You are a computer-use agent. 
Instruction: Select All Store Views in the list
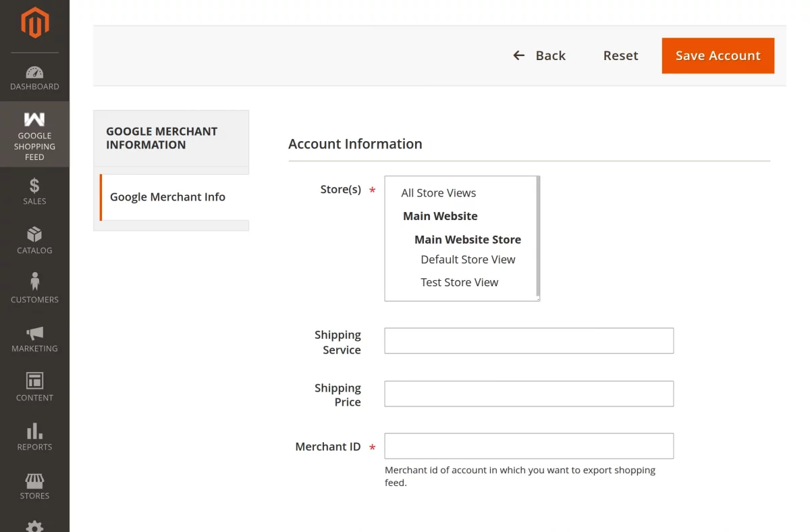coord(439,193)
